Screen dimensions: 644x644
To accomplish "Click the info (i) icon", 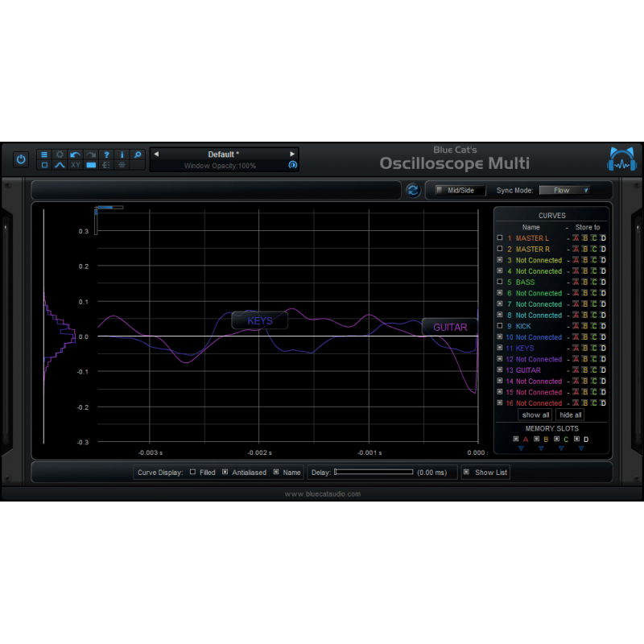I will tap(122, 155).
